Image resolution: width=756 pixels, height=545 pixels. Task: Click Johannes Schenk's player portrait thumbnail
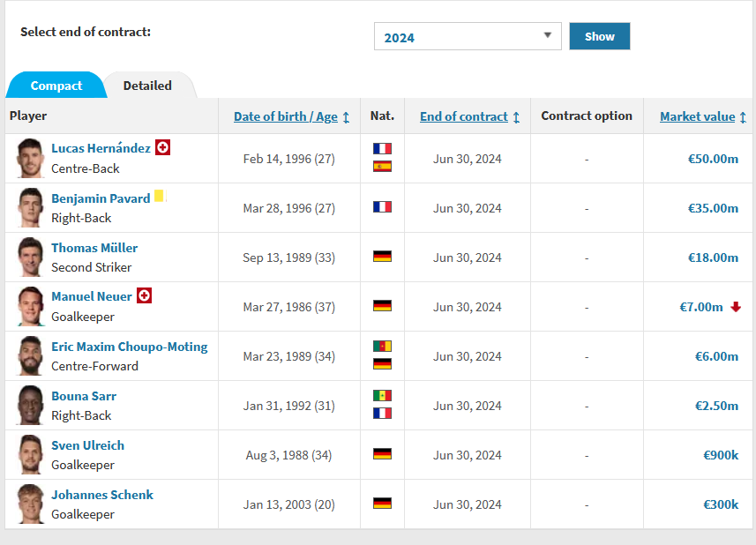point(30,504)
